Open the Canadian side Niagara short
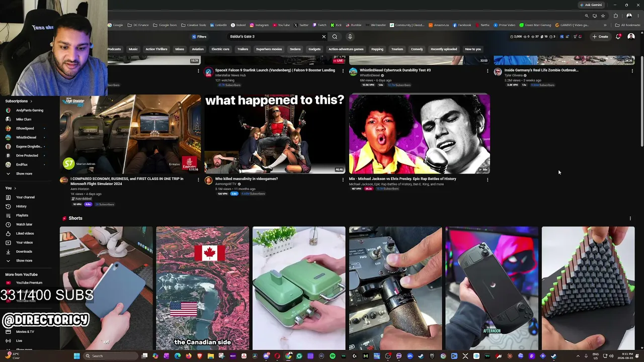 (202, 288)
